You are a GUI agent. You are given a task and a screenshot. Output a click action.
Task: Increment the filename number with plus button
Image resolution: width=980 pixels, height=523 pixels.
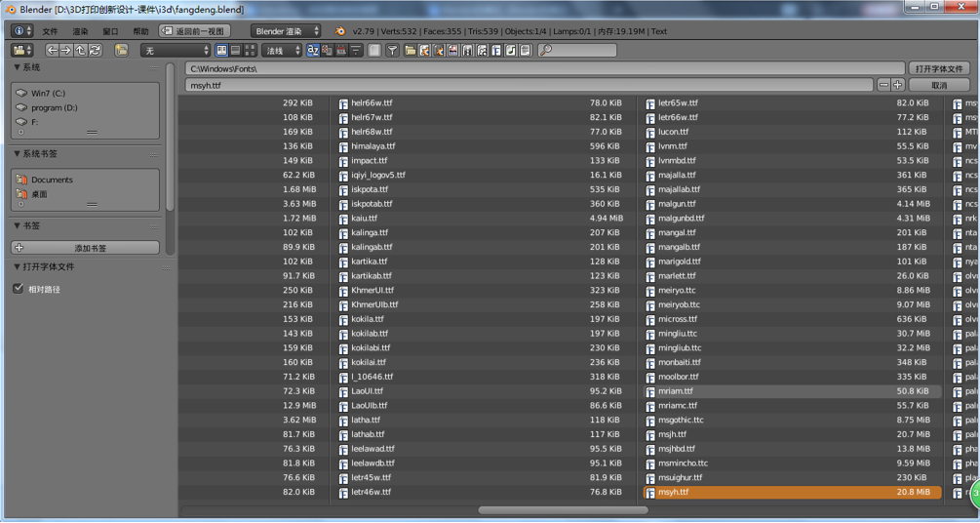[897, 85]
